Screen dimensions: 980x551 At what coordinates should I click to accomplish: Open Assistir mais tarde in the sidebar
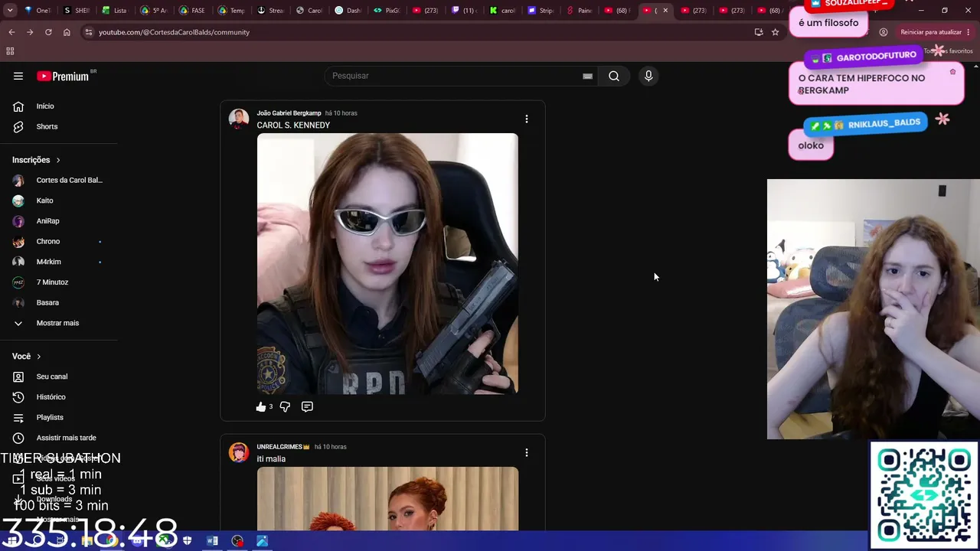click(x=58, y=438)
